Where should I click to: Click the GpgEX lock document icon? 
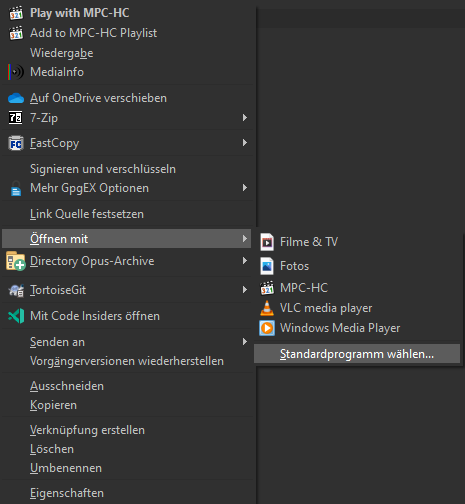(16, 188)
